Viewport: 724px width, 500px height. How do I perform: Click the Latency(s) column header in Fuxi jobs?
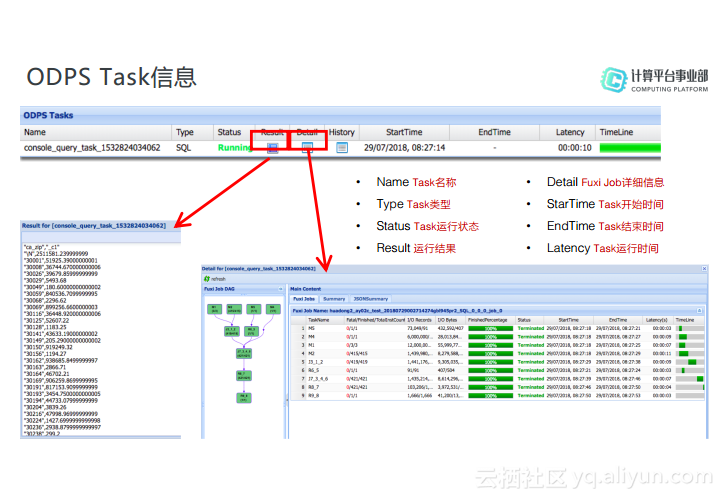658,320
